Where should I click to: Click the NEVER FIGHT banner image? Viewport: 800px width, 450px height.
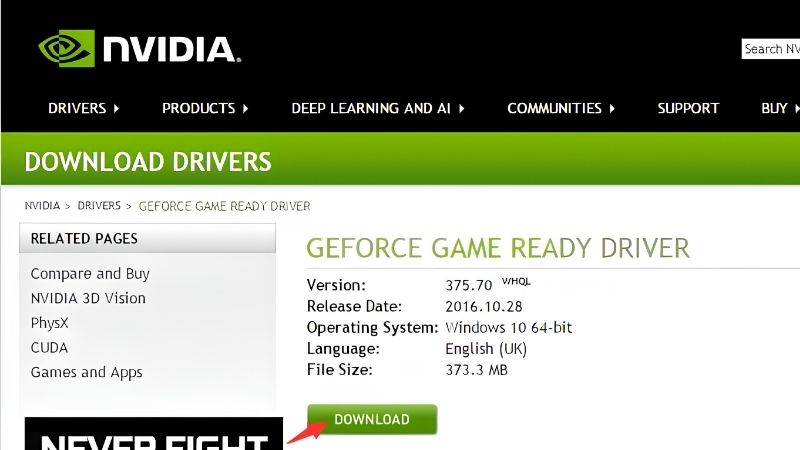pos(154,434)
